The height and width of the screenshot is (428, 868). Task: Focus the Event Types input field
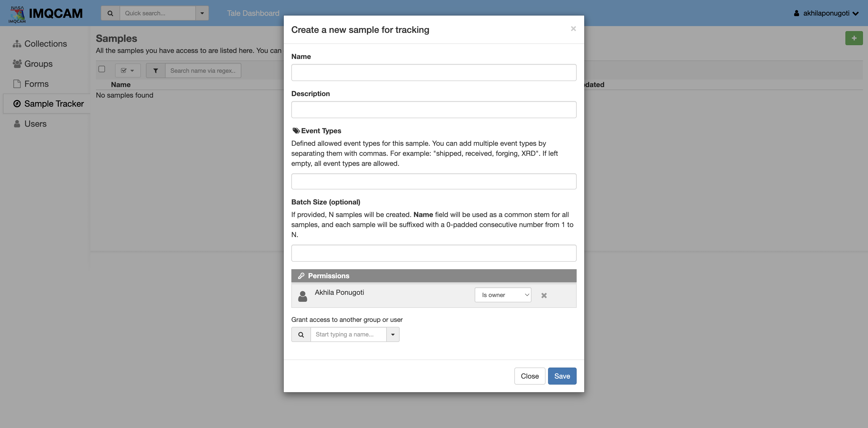pos(434,181)
